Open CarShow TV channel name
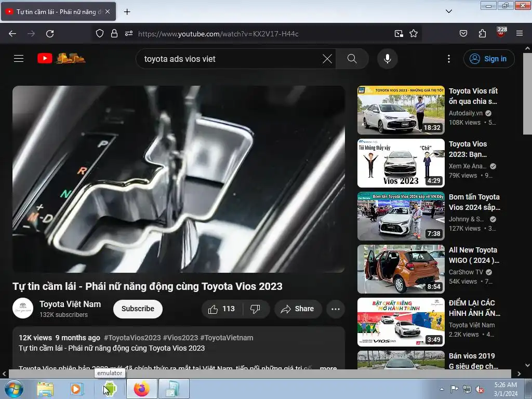532x399 pixels. [x=465, y=272]
